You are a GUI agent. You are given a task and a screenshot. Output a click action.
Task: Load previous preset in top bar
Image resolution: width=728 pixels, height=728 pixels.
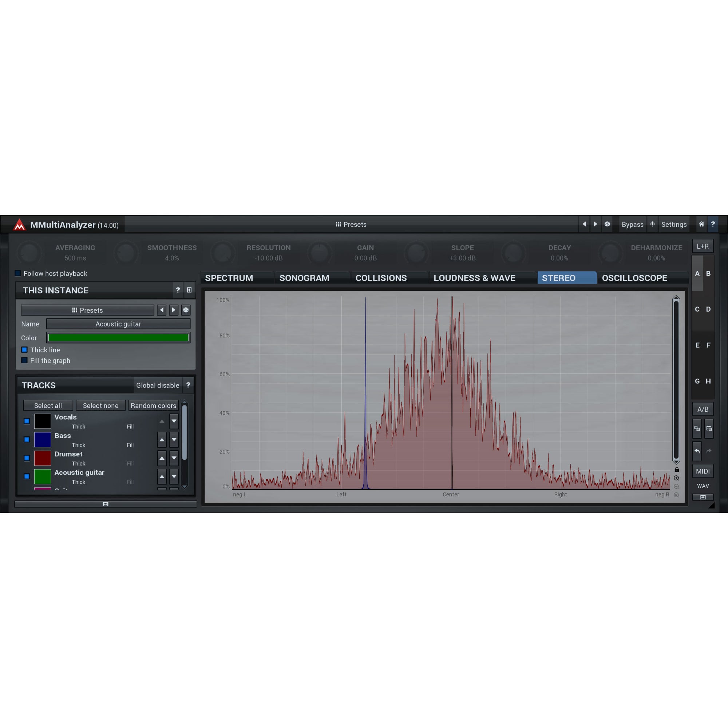584,224
